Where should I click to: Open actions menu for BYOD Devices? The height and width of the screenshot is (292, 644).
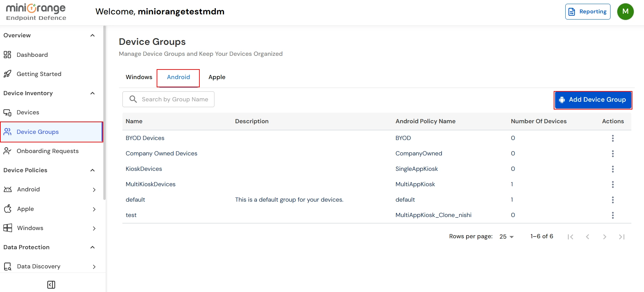click(x=613, y=138)
